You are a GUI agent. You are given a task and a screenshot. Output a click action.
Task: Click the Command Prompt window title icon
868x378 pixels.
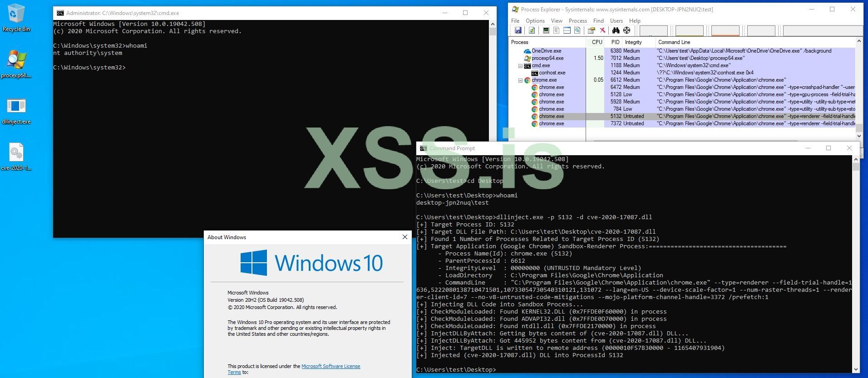pos(423,148)
